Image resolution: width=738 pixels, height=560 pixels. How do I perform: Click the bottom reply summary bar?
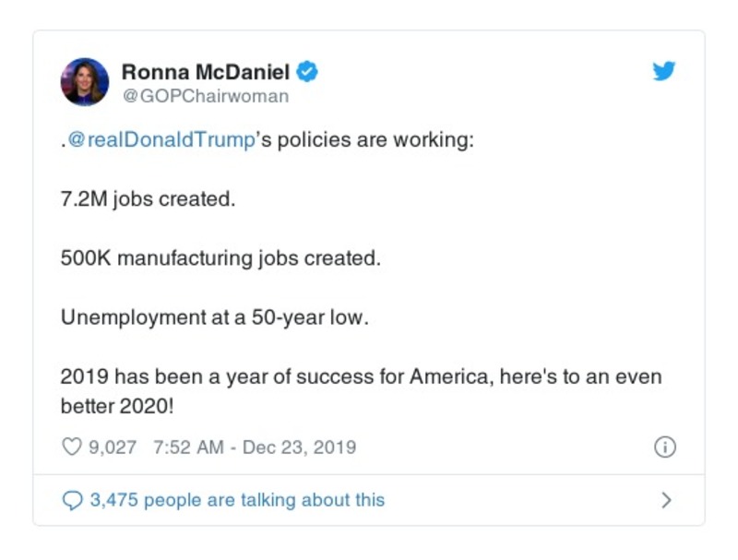coord(369,498)
